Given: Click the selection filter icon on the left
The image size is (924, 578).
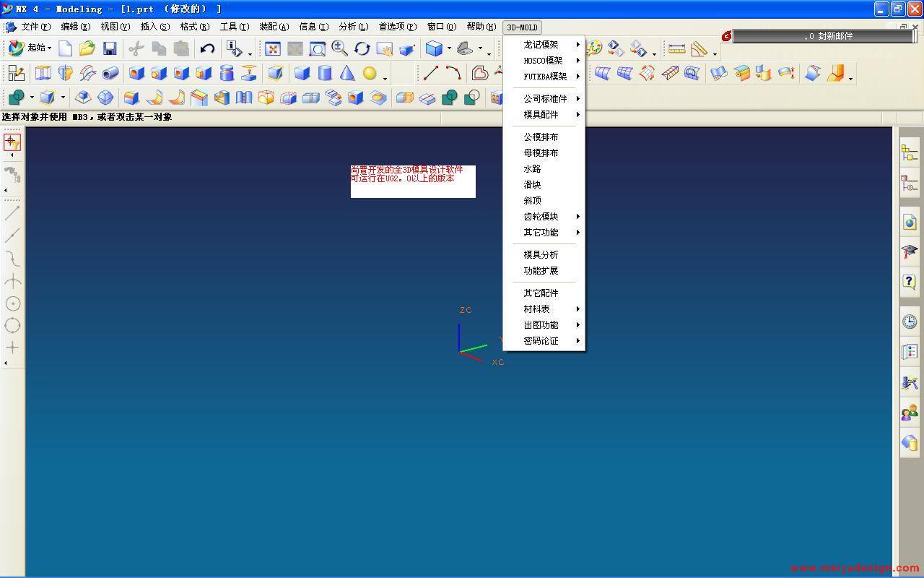Looking at the screenshot, I should point(12,142).
